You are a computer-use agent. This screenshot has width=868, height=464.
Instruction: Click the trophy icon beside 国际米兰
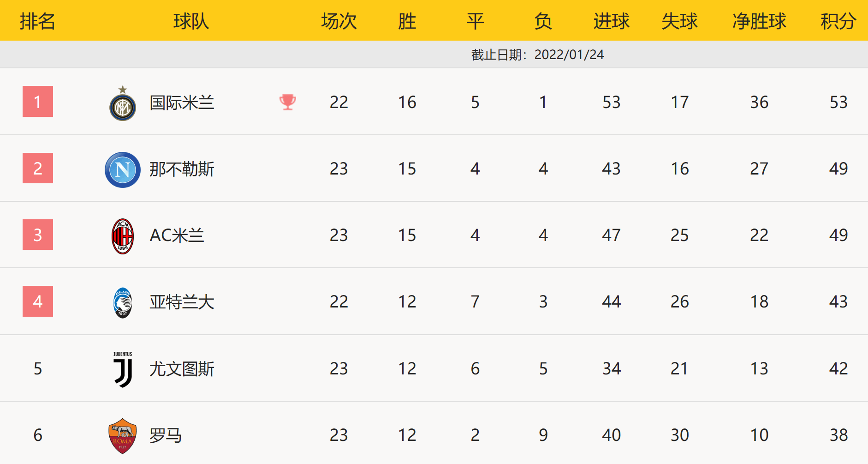click(287, 102)
